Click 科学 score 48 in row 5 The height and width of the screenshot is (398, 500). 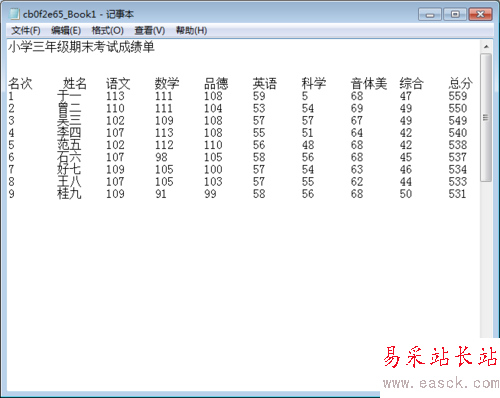tap(308, 145)
